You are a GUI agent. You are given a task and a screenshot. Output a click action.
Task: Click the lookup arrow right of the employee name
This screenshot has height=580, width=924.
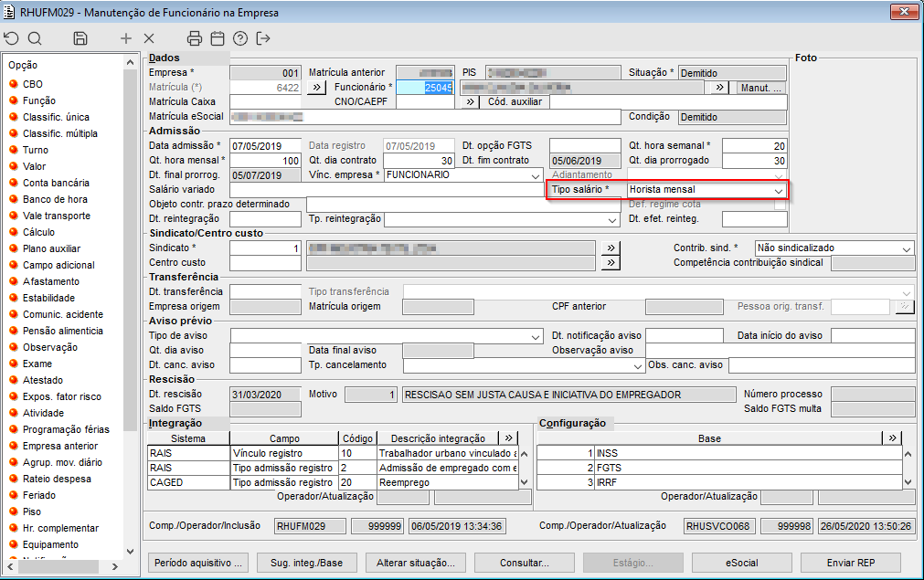tap(719, 88)
